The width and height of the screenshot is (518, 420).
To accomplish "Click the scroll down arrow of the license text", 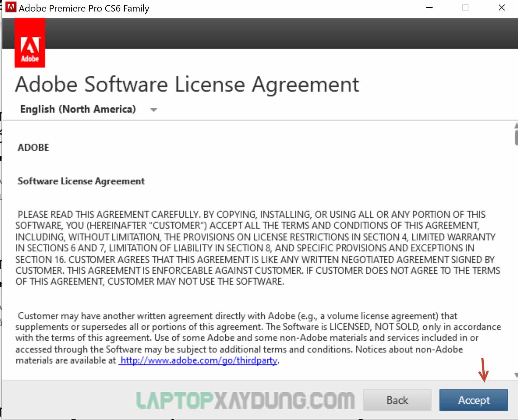I will pos(516,375).
